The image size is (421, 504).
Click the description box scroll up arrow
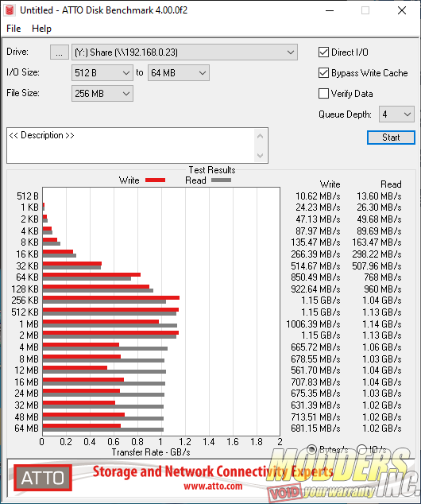pyautogui.click(x=260, y=136)
